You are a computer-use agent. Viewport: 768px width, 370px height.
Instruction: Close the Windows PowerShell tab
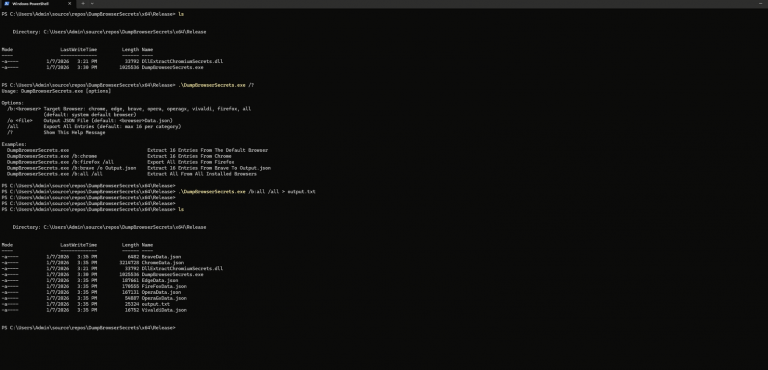click(x=69, y=3)
